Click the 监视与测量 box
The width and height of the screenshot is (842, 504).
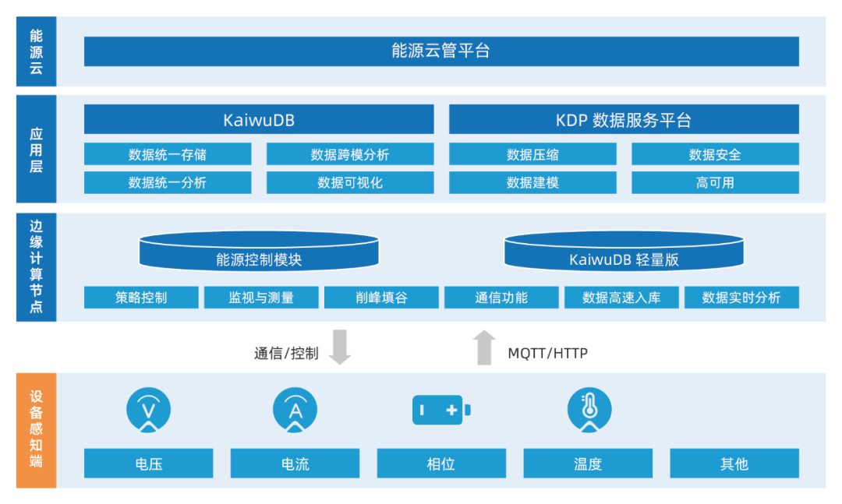(261, 298)
